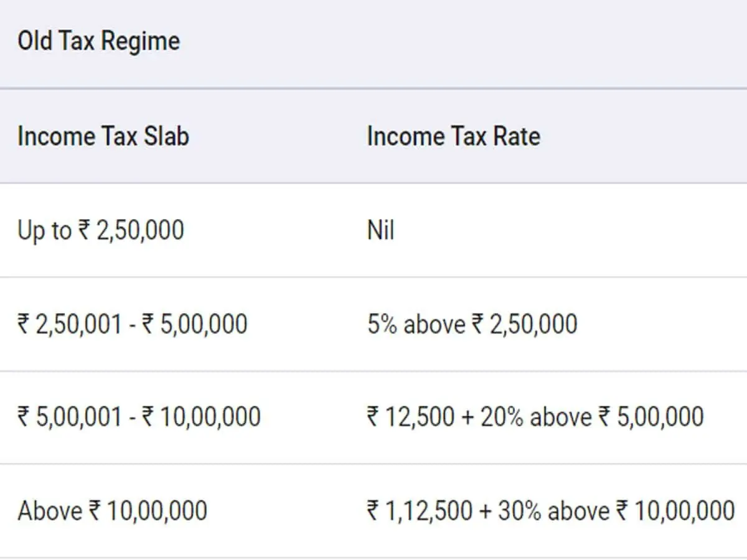Select the "₹ 2,50,001 - ₹ 5,00,000" slab cell
Image resolution: width=747 pixels, height=560 pixels.
pyautogui.click(x=132, y=324)
